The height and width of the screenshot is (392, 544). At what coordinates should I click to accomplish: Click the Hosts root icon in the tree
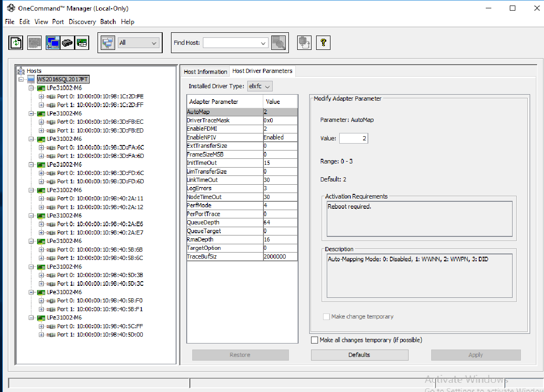pyautogui.click(x=21, y=70)
